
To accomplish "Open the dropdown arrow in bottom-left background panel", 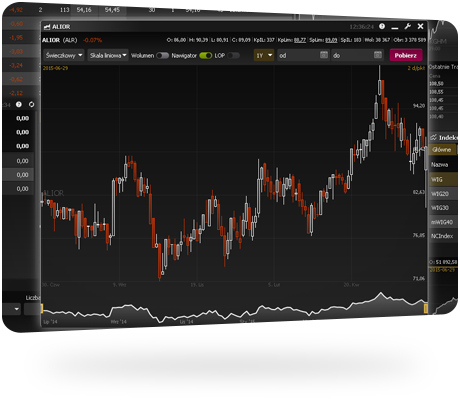I will (16, 309).
